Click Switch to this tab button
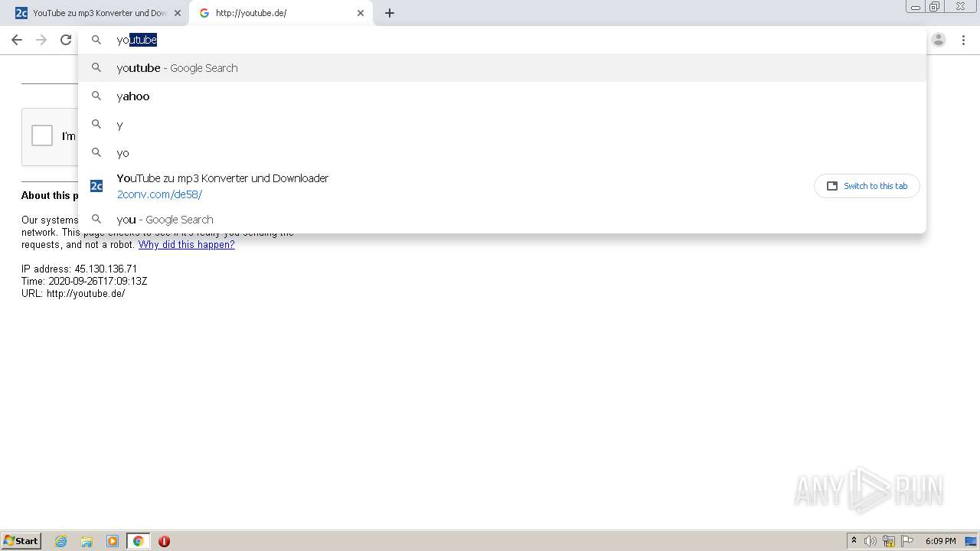This screenshot has height=551, width=980. [867, 186]
